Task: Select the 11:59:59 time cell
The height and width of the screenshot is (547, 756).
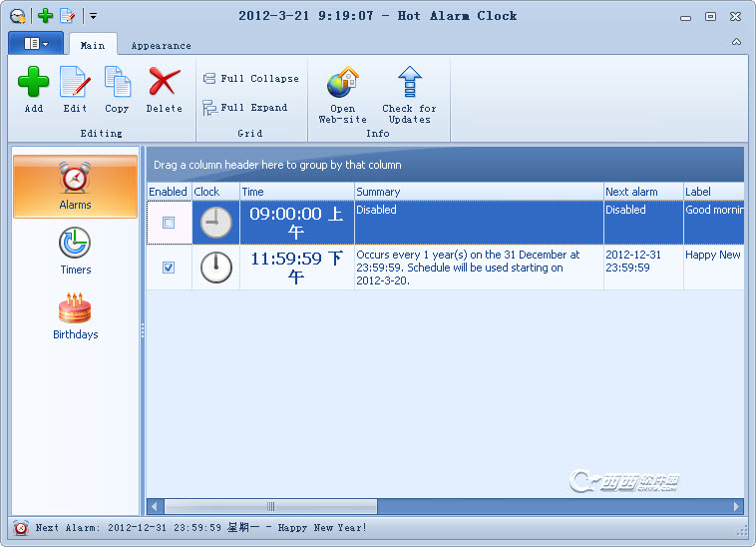Action: [x=296, y=268]
